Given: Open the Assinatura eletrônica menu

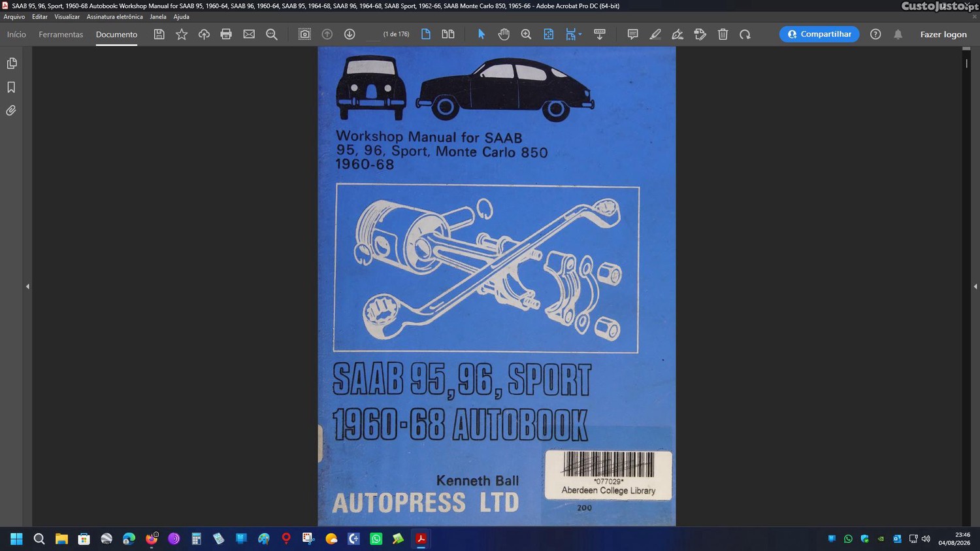Looking at the screenshot, I should [114, 17].
